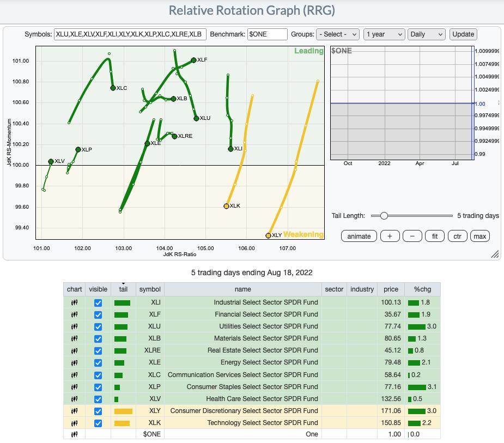Image resolution: width=504 pixels, height=443 pixels.
Task: Sort table by %chg column header
Action: tap(422, 289)
